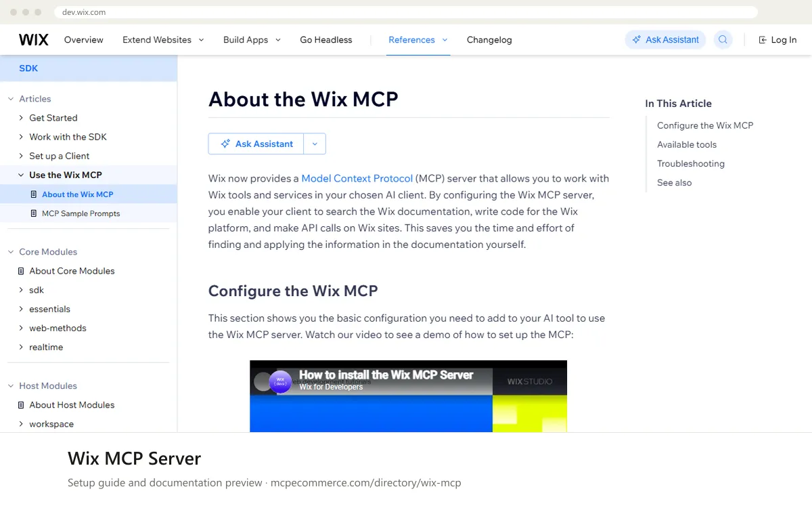The width and height of the screenshot is (812, 508).
Task: Click the About the Wix MCP title
Action: [303, 99]
